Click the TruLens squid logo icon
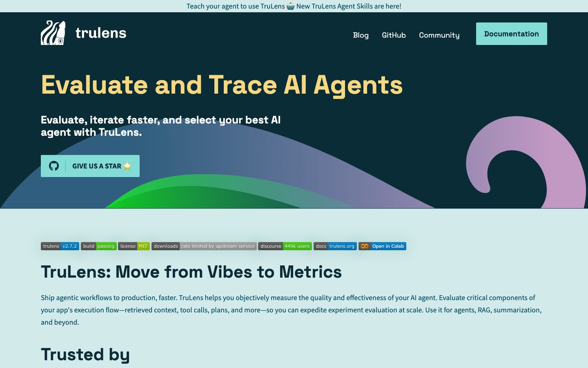Screen dimensions: 588x368 click(x=53, y=33)
